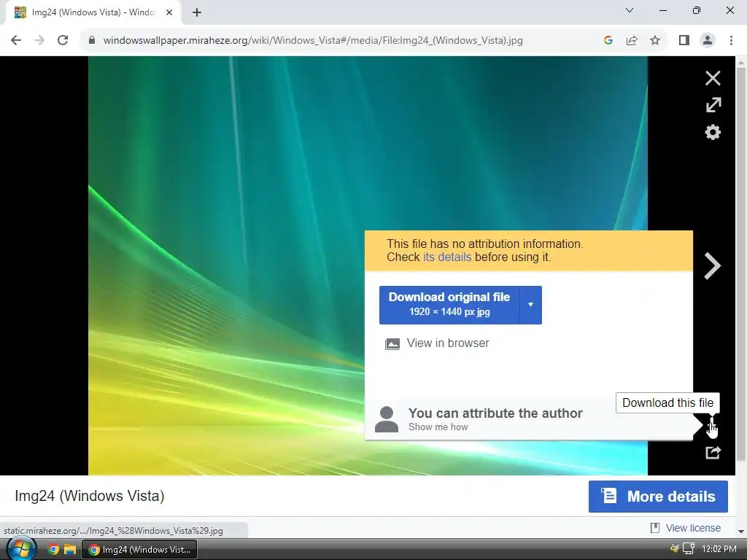
Task: Go back in browser history
Action: click(16, 41)
